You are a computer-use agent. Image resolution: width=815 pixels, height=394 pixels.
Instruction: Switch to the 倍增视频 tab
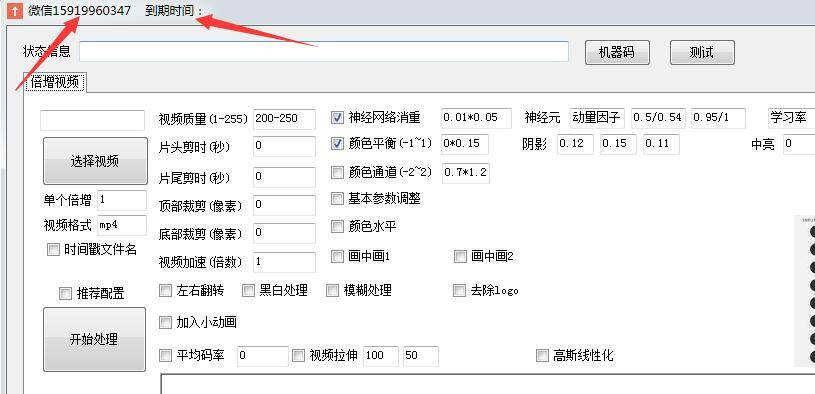55,82
